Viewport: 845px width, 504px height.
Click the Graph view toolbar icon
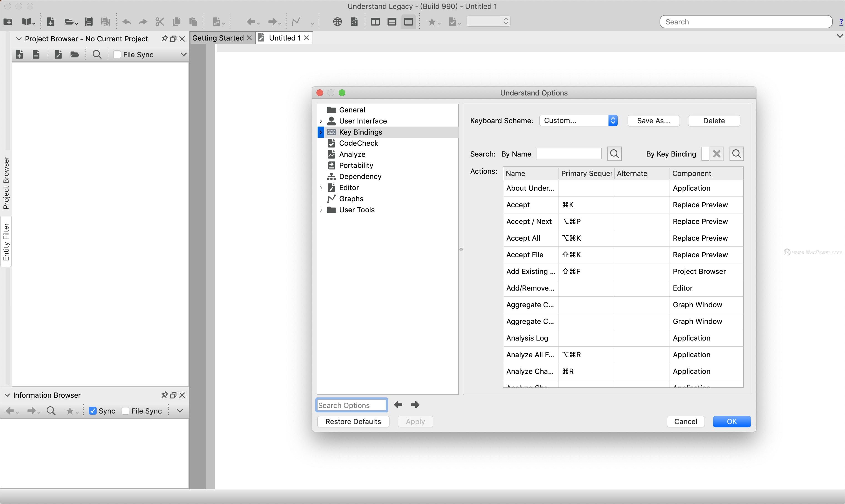click(x=296, y=22)
